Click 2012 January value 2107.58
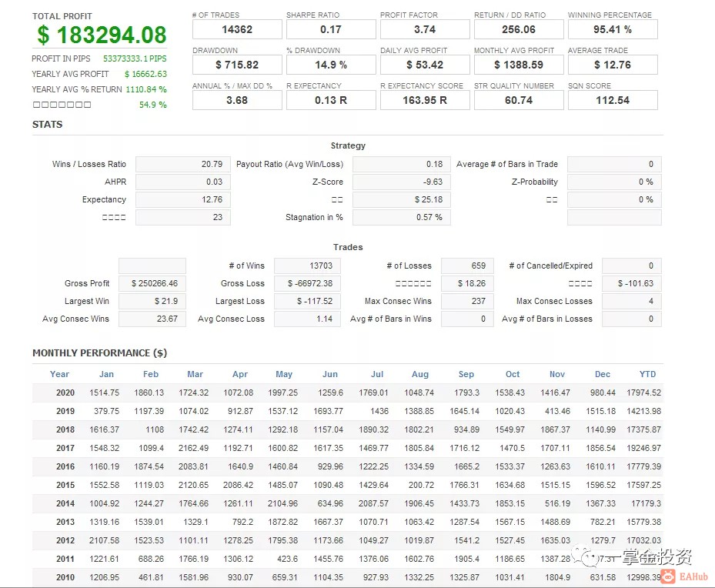This screenshot has width=715, height=588. point(105,540)
